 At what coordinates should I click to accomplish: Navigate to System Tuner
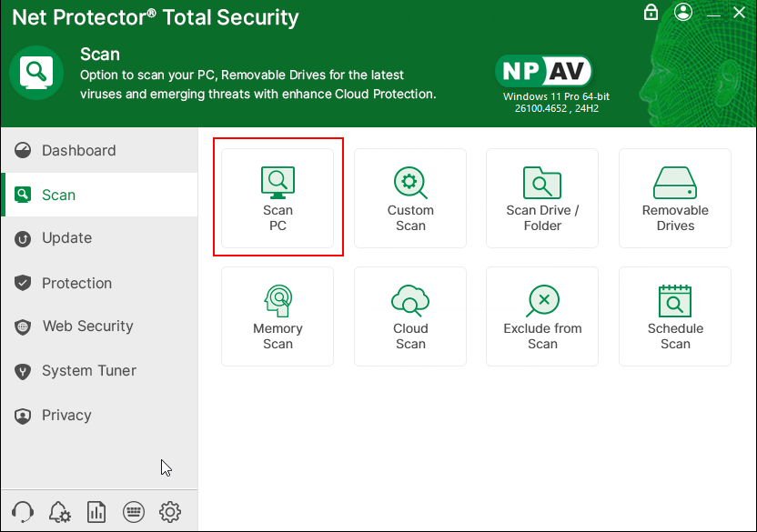click(88, 371)
